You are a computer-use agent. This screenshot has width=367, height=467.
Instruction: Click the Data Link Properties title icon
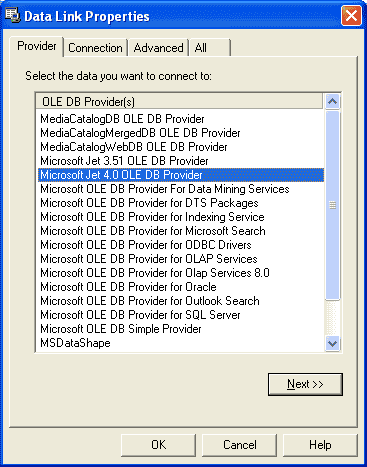tap(13, 16)
